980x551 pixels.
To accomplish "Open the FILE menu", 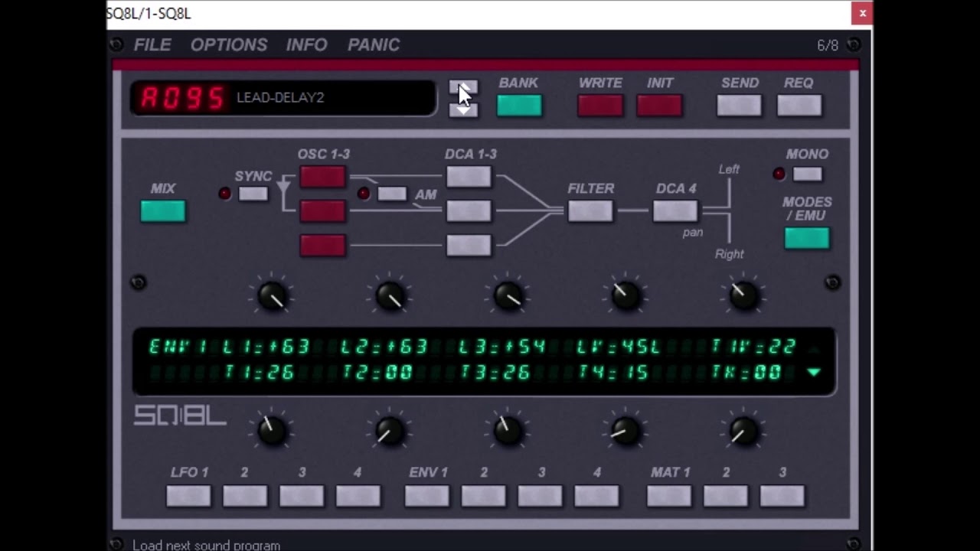I will click(152, 44).
